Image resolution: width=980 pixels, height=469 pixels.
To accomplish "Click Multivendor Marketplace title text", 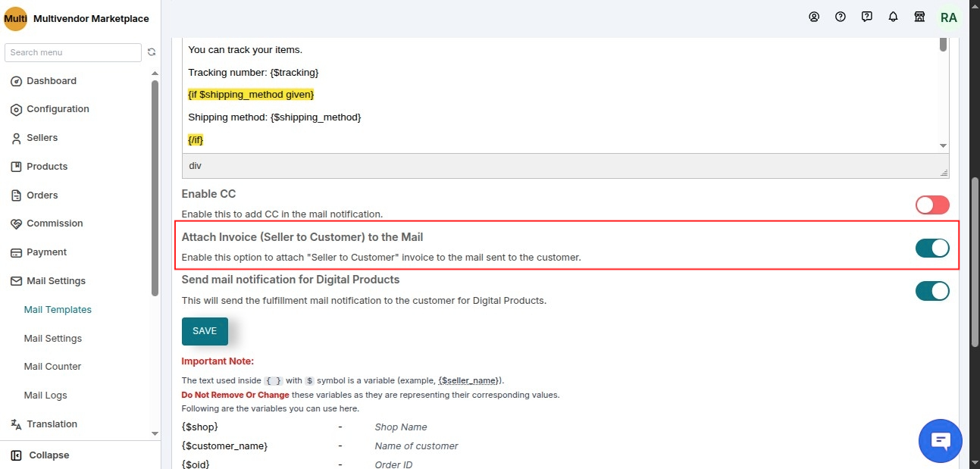I will pos(91,19).
